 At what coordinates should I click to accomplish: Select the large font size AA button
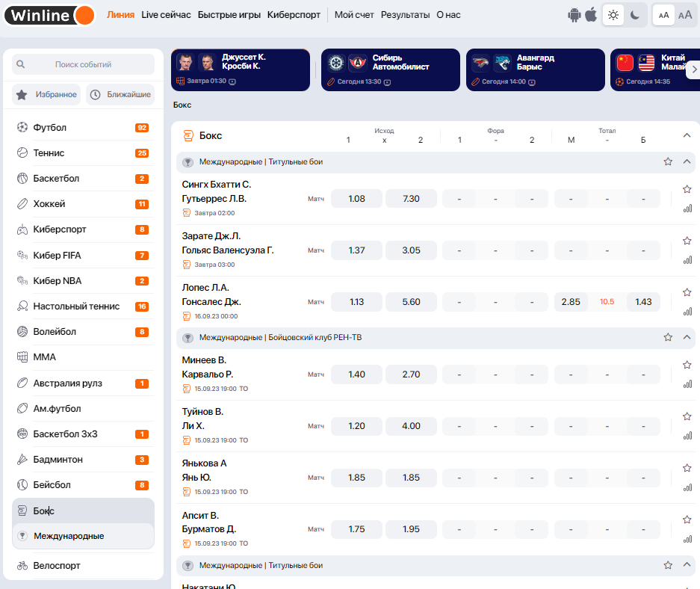point(685,15)
